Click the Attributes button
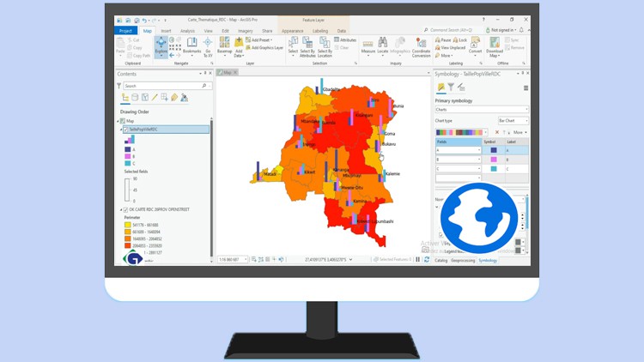The height and width of the screenshot is (362, 644). coord(345,39)
